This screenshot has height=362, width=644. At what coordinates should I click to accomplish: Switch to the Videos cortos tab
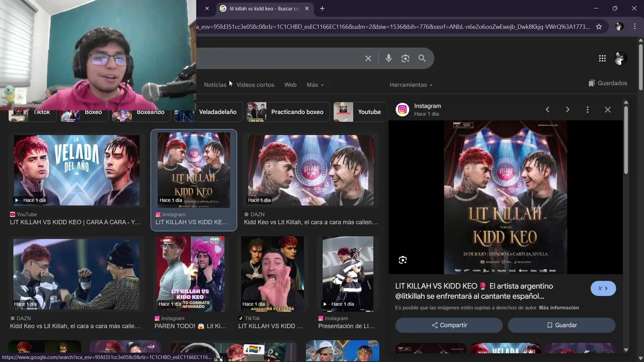click(256, 85)
